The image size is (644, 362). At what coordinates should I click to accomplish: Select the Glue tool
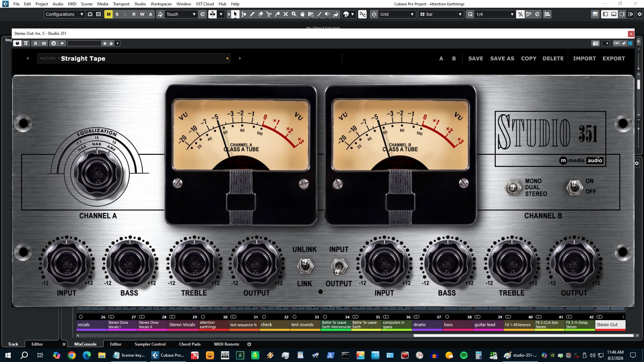pyautogui.click(x=277, y=14)
